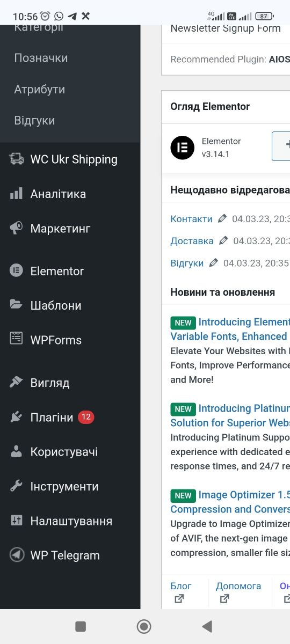Image resolution: width=290 pixels, height=644 pixels.
Task: Tap the WP Telegram paper-plane icon
Action: (x=17, y=555)
